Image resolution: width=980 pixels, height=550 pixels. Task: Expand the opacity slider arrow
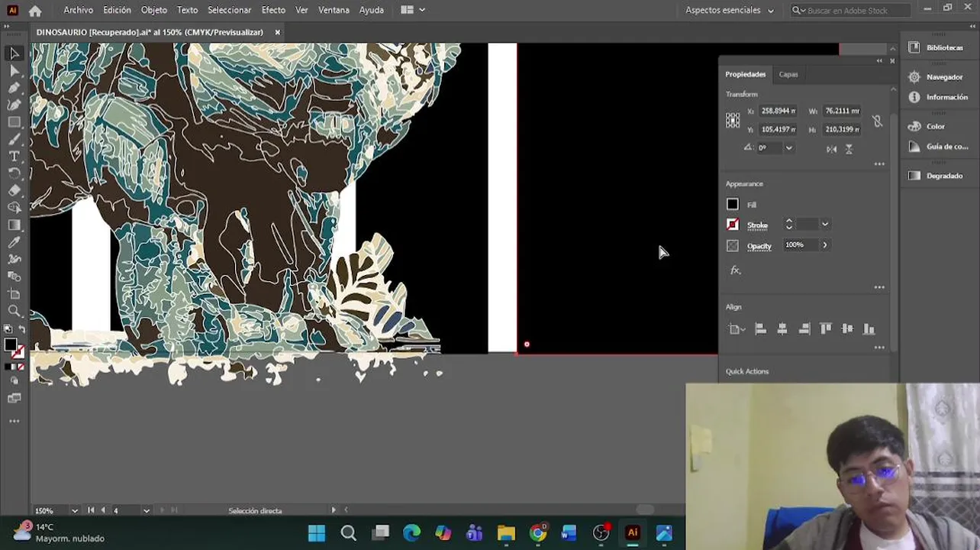(x=824, y=245)
